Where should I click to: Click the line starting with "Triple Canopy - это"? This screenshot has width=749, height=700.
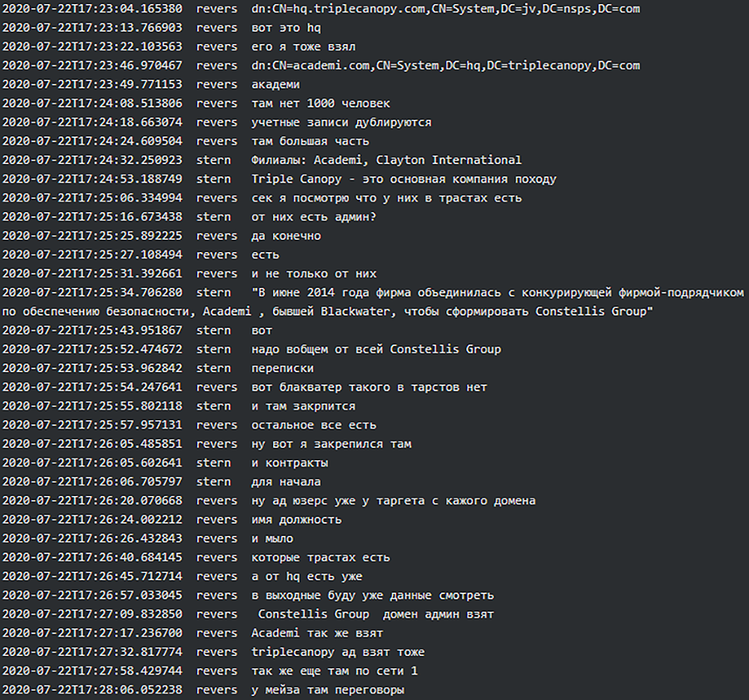point(404,179)
